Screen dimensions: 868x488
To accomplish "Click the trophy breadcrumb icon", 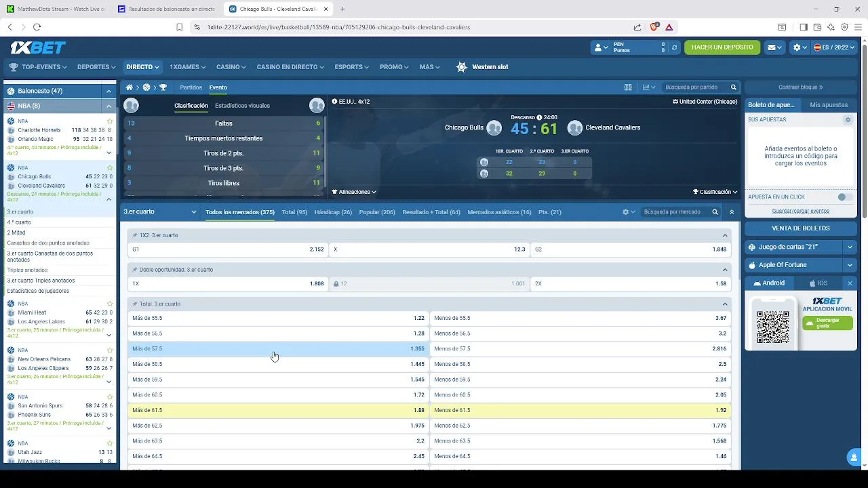I will click(163, 87).
